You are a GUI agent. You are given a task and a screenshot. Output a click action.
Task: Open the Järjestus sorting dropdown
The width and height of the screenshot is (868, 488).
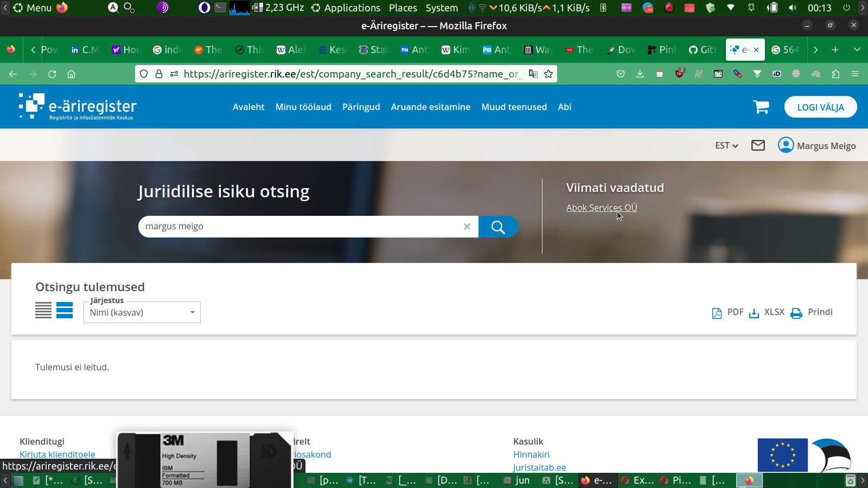(x=142, y=312)
